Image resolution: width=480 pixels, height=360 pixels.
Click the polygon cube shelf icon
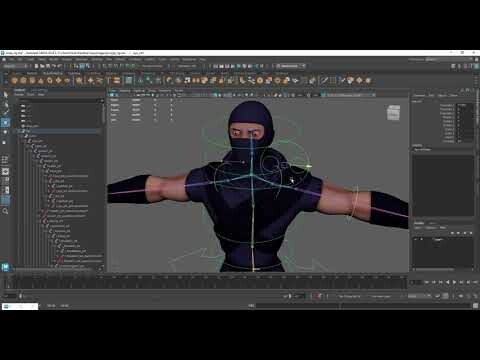pos(23,80)
